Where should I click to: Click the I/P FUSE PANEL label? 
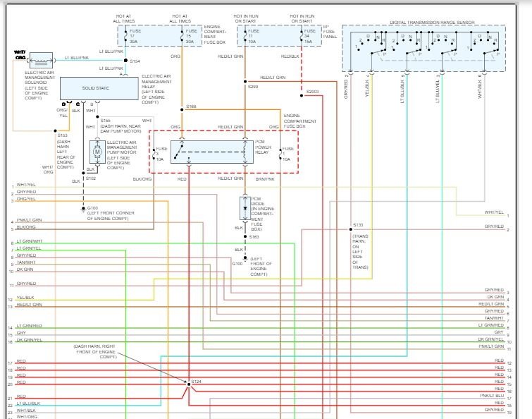click(330, 32)
